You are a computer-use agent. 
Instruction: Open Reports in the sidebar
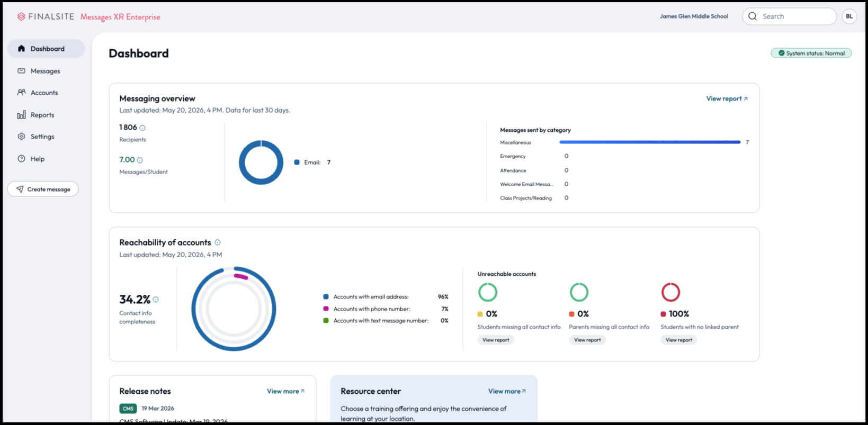click(46, 115)
